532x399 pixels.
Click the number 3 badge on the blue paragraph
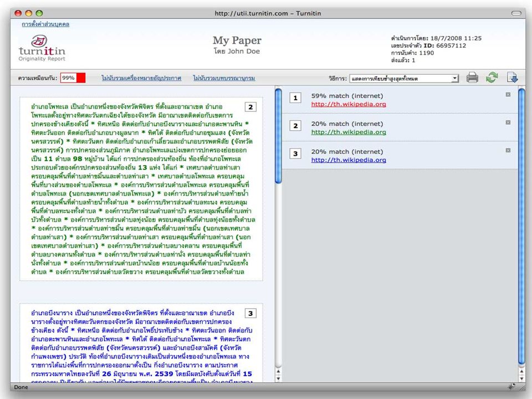pyautogui.click(x=250, y=313)
